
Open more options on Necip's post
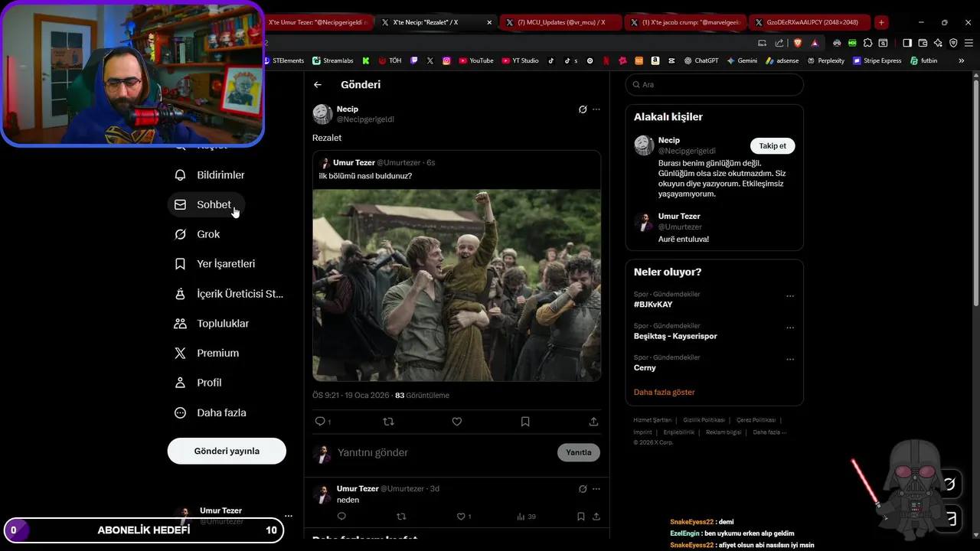pyautogui.click(x=596, y=109)
